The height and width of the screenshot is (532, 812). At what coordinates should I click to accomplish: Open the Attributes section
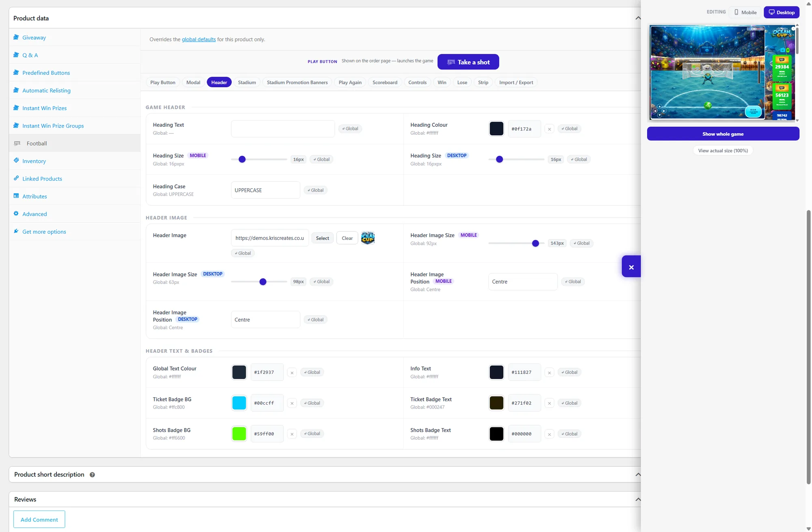tap(35, 196)
